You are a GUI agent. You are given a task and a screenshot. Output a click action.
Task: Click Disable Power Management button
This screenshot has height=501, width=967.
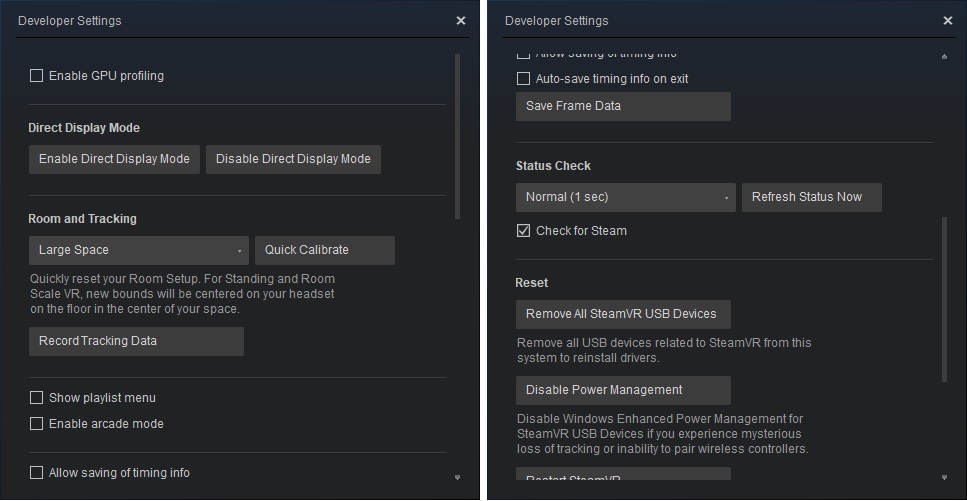[x=623, y=391]
